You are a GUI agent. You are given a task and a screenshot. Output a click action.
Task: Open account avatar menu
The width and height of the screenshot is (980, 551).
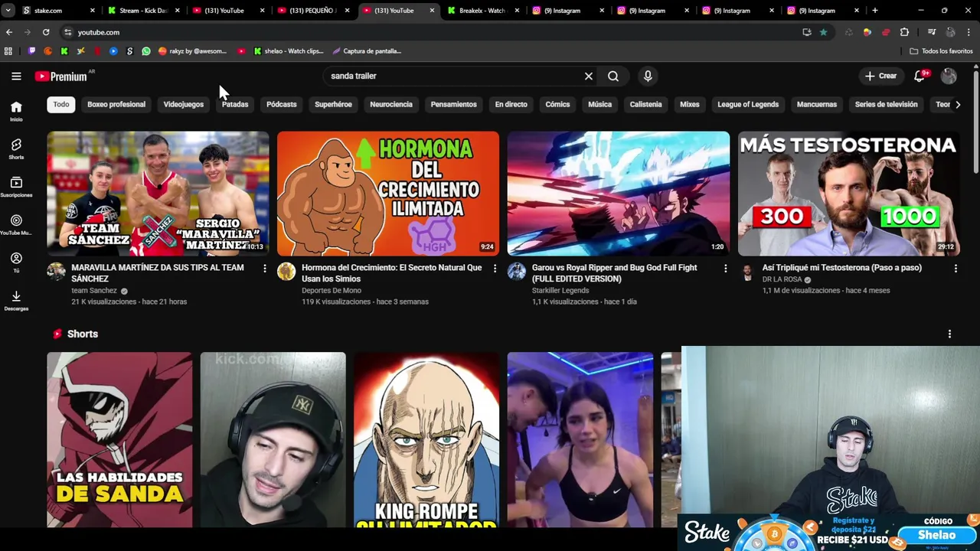click(x=949, y=76)
